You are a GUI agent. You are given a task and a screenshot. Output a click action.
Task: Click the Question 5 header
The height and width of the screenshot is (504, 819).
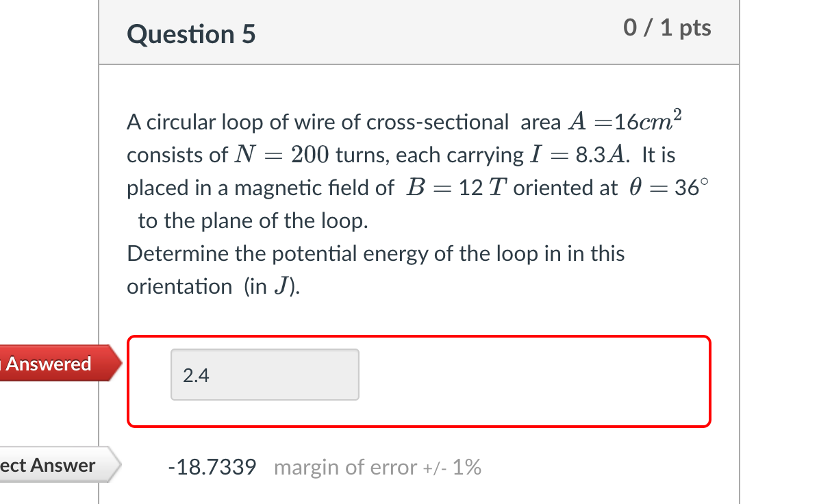(x=190, y=34)
